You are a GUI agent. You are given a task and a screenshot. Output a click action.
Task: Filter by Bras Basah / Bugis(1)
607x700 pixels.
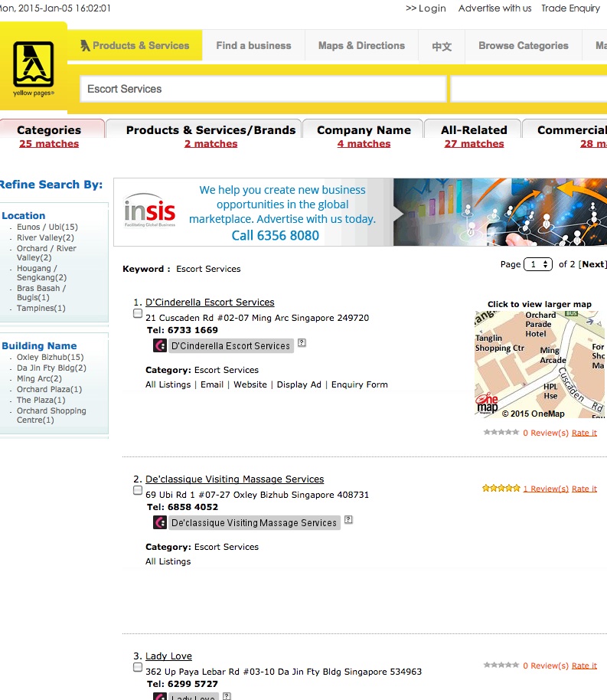click(41, 293)
